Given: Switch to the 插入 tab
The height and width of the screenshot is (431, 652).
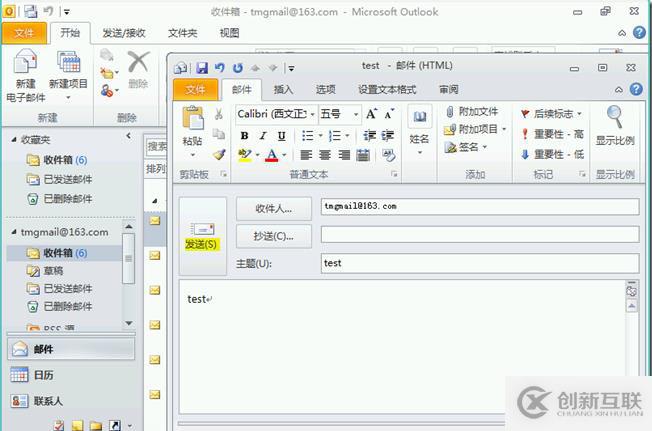Looking at the screenshot, I should (284, 89).
